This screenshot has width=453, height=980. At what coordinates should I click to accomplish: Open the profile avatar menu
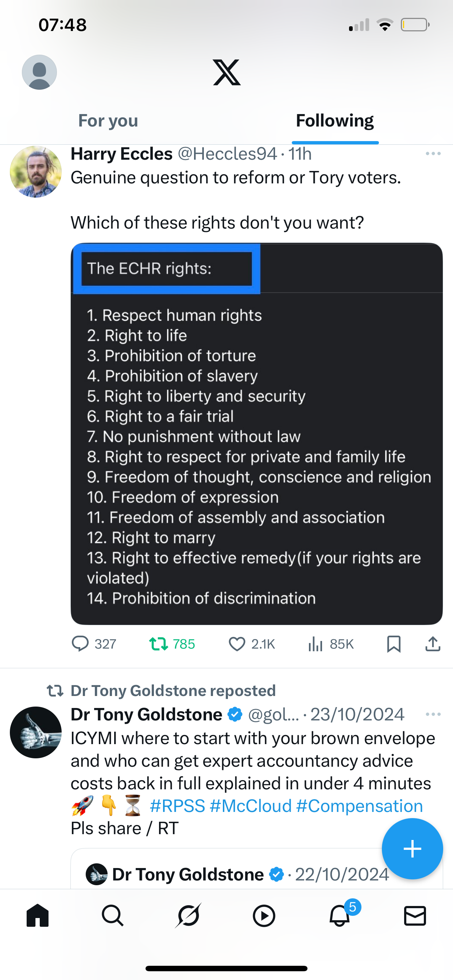[x=39, y=72]
